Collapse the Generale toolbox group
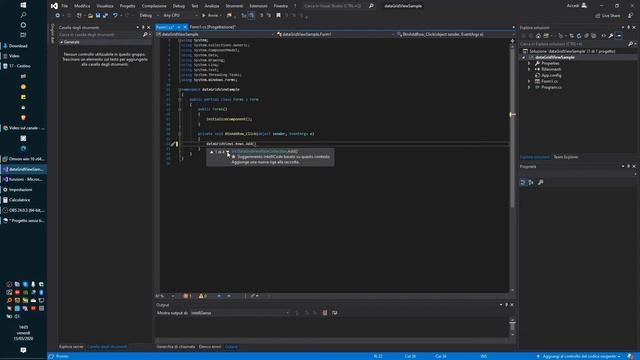Image resolution: width=640 pixels, height=360 pixels. pos(62,42)
